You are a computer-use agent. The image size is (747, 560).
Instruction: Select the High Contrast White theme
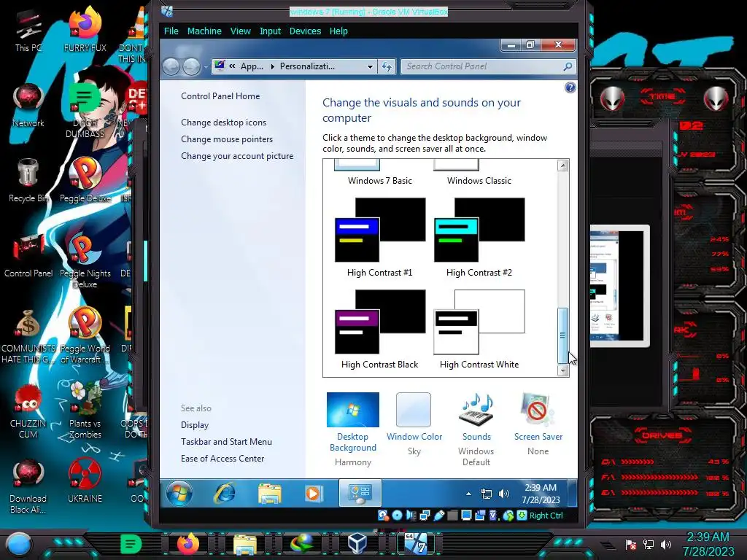coord(479,330)
